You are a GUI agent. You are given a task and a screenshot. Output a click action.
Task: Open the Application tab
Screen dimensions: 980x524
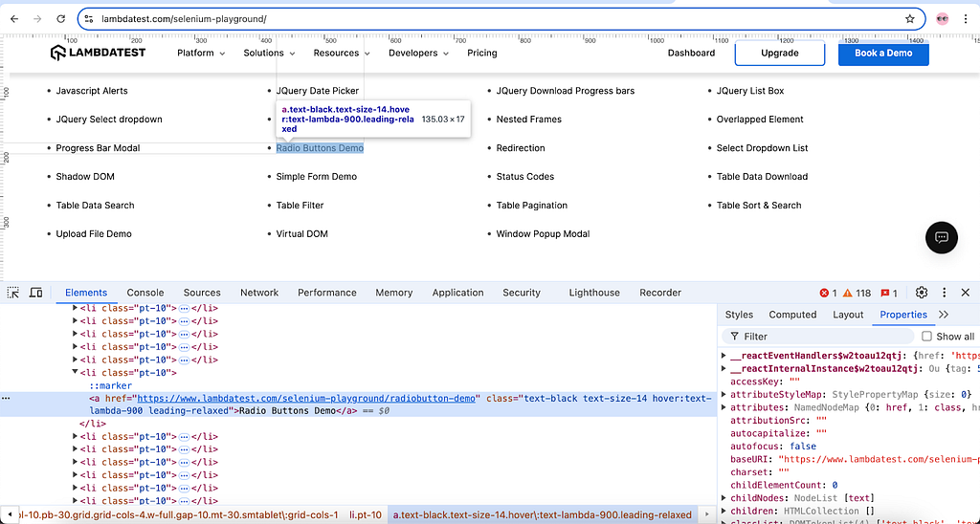(x=457, y=293)
